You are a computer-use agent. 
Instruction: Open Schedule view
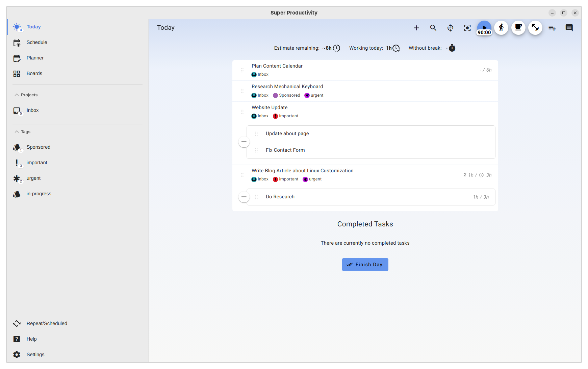pos(77,43)
